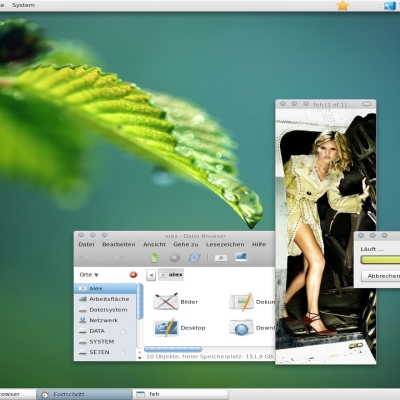Open the Forward history dropdown arrow
400x400 pixels.
tap(137, 258)
